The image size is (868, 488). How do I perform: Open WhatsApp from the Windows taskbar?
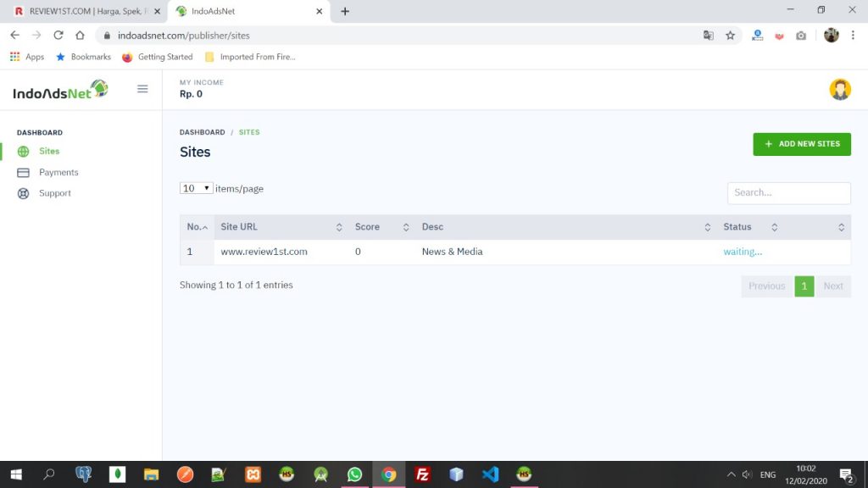pyautogui.click(x=354, y=474)
